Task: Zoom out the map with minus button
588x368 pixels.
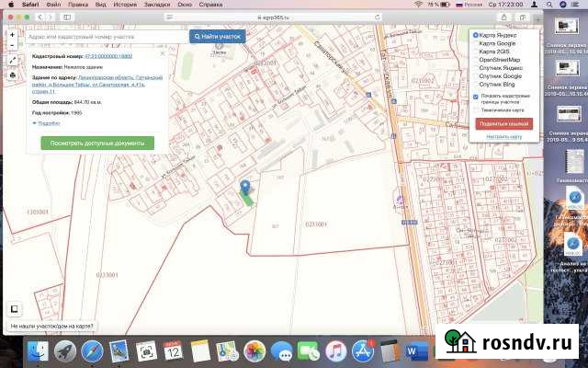Action: (x=12, y=44)
